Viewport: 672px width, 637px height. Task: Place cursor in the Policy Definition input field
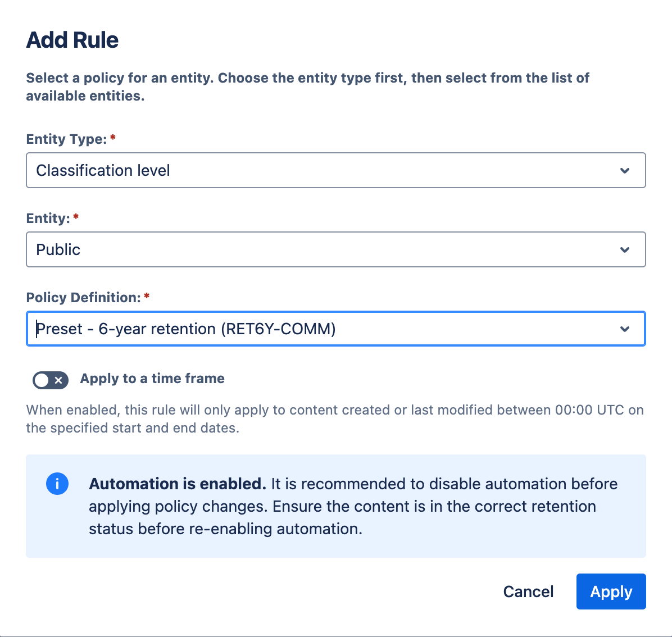pyautogui.click(x=225, y=329)
